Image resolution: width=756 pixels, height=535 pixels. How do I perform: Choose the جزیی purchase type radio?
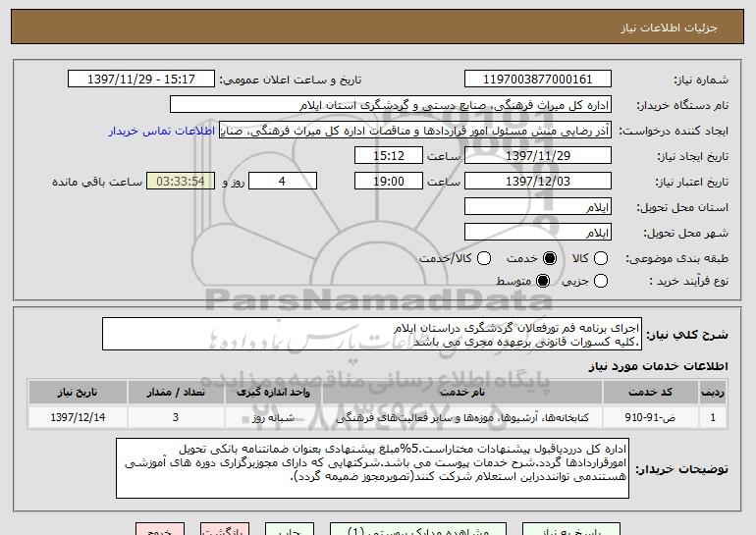(x=600, y=281)
